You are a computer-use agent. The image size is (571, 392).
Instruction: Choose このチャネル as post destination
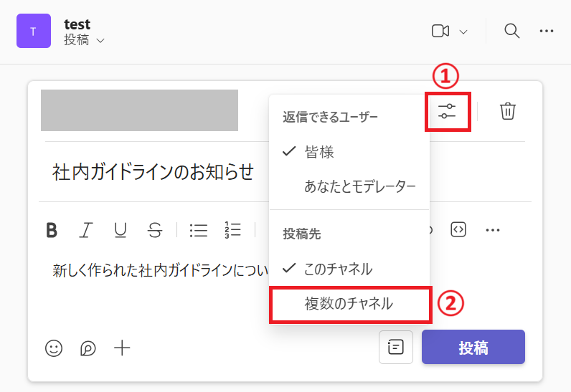pos(349,269)
